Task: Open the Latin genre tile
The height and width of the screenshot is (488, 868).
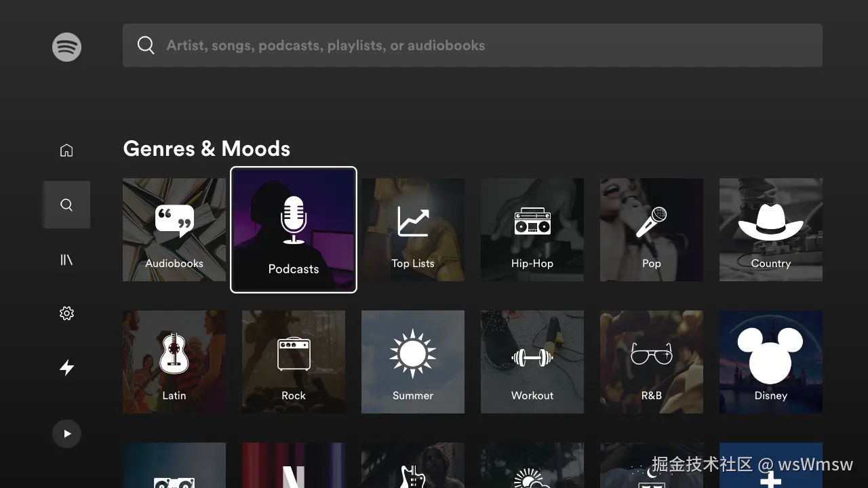Action: [x=174, y=362]
